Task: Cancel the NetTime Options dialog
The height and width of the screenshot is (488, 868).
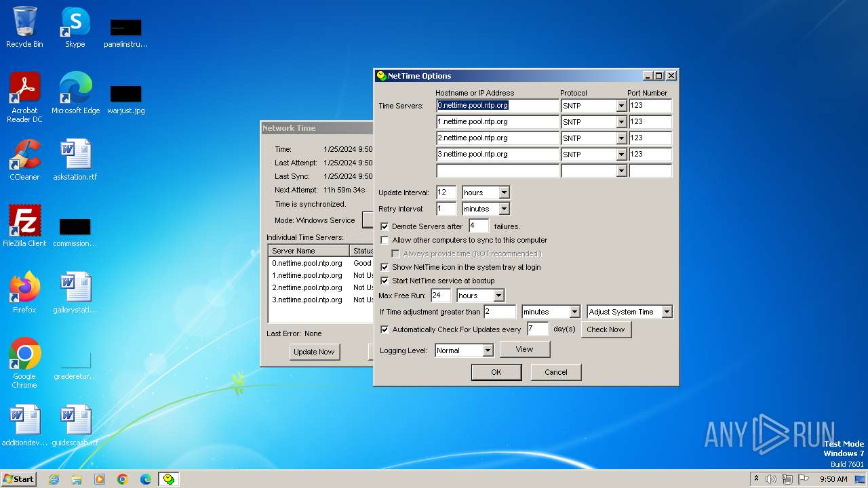Action: [x=556, y=372]
